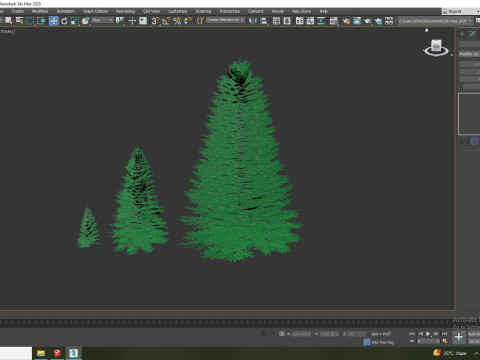Click Render Production teapot

click(x=367, y=21)
